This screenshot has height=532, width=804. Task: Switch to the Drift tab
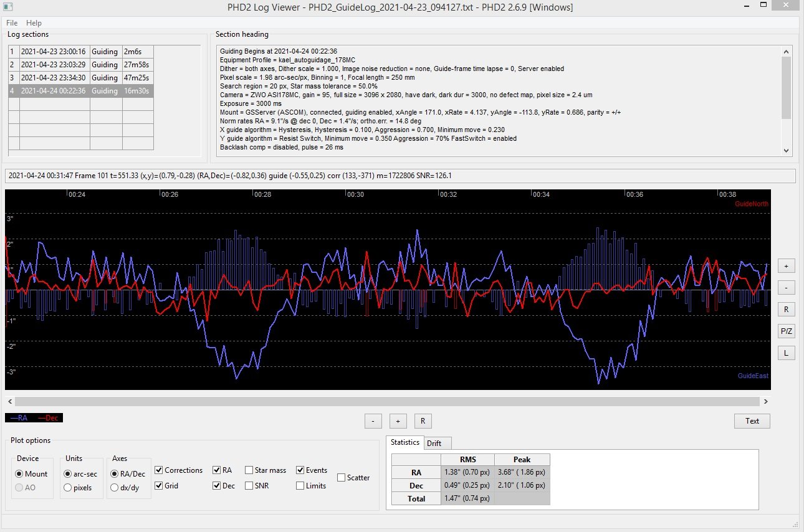(x=434, y=443)
